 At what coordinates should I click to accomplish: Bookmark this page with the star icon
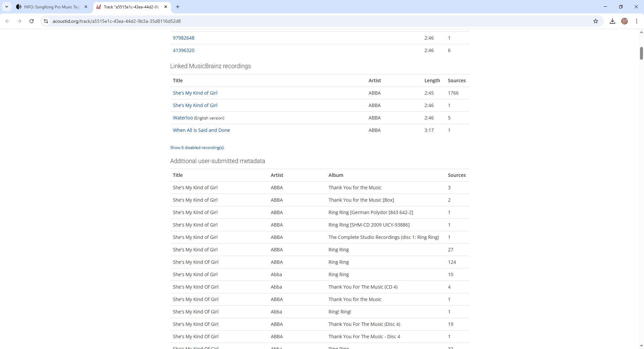pos(596,21)
